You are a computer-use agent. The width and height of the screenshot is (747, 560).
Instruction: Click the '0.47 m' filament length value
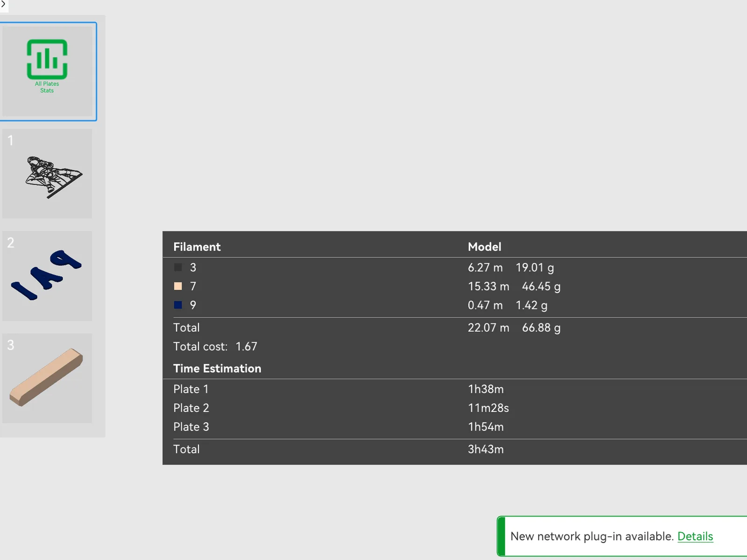point(486,305)
